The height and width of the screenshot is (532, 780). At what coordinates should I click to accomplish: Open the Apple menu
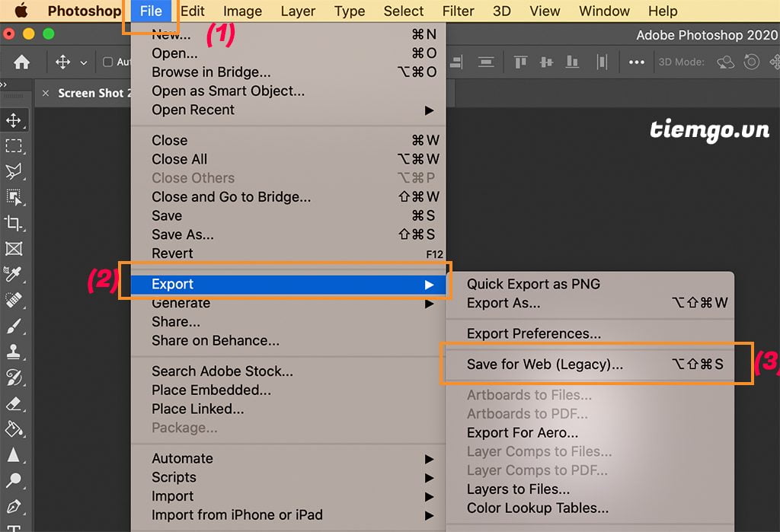click(x=21, y=11)
